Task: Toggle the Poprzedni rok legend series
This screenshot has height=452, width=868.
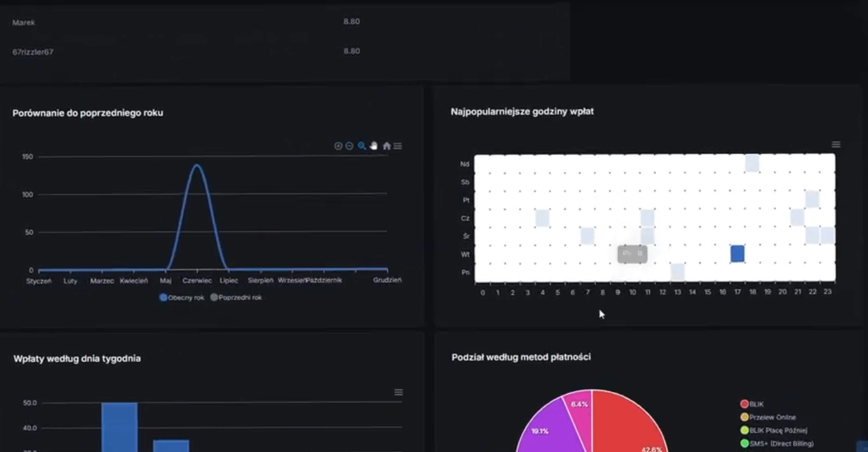Action: (x=236, y=298)
